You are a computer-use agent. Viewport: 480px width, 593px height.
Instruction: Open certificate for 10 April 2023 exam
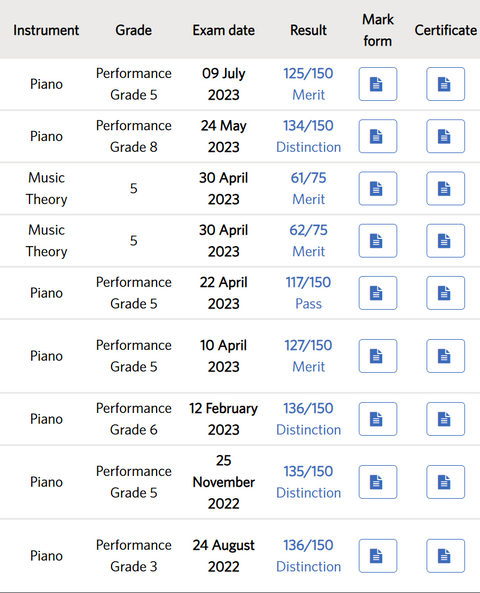tap(445, 356)
